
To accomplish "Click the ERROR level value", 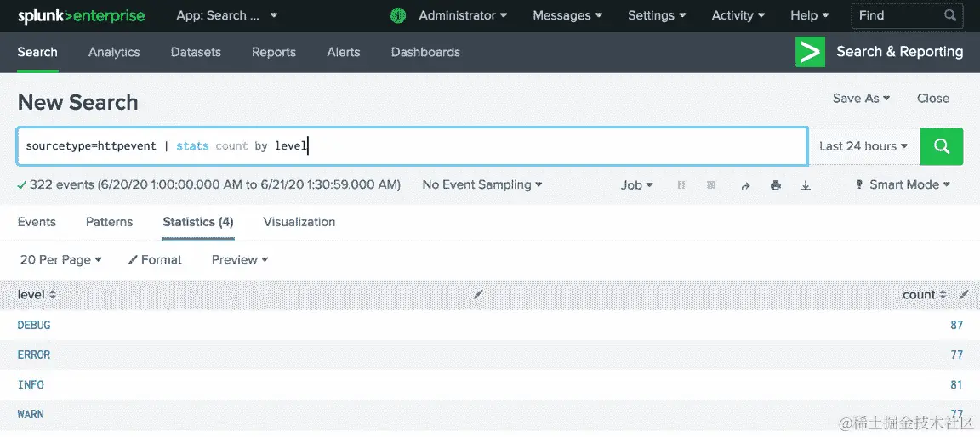I will pyautogui.click(x=34, y=355).
